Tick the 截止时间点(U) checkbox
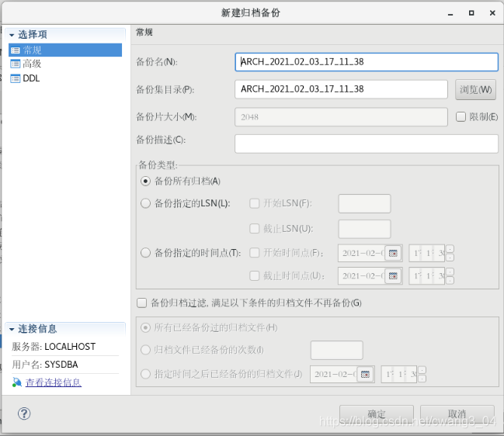Screen dimensions: 504x436 (255, 275)
